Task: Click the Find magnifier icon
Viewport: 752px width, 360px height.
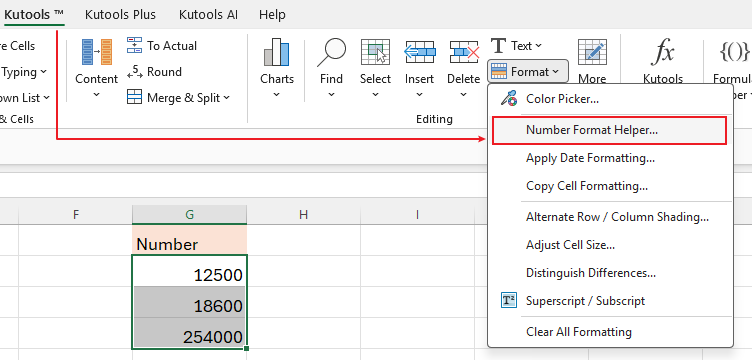Action: 331,52
